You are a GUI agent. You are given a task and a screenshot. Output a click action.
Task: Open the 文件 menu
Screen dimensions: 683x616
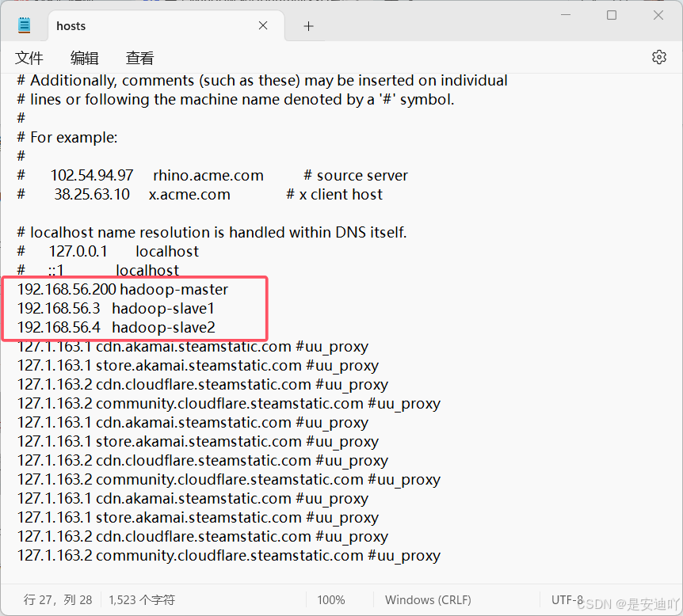pyautogui.click(x=29, y=58)
